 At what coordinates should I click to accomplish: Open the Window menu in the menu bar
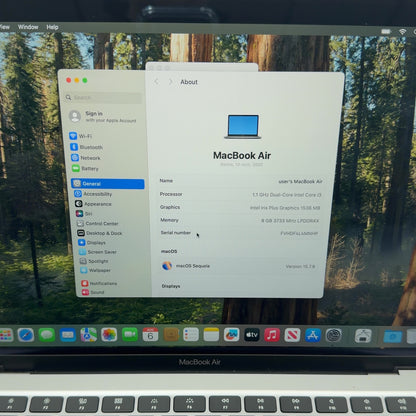click(x=28, y=27)
